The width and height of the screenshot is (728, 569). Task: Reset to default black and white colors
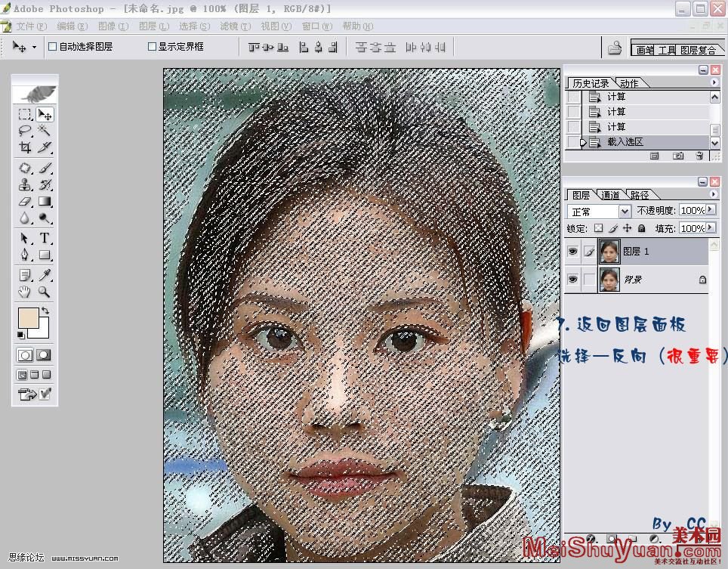(x=21, y=335)
